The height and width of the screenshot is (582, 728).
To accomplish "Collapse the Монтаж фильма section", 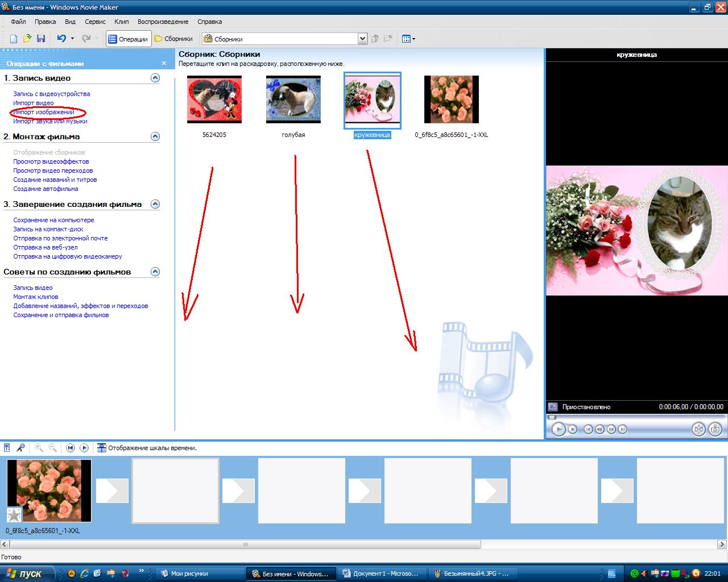I will [x=155, y=136].
